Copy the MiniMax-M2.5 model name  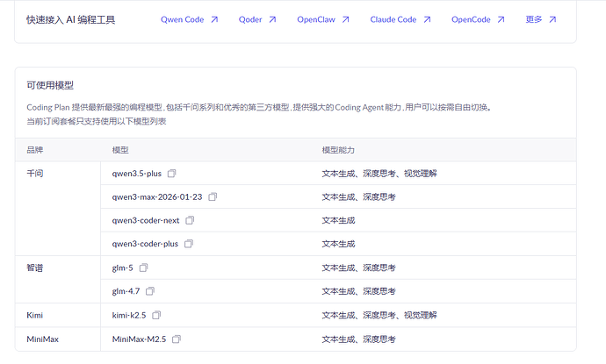[177, 339]
